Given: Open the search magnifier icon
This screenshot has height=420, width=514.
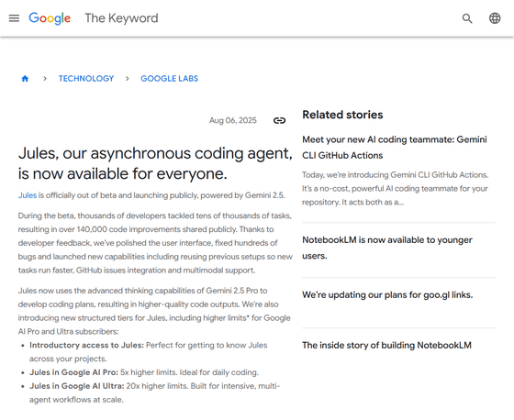Looking at the screenshot, I should point(467,18).
